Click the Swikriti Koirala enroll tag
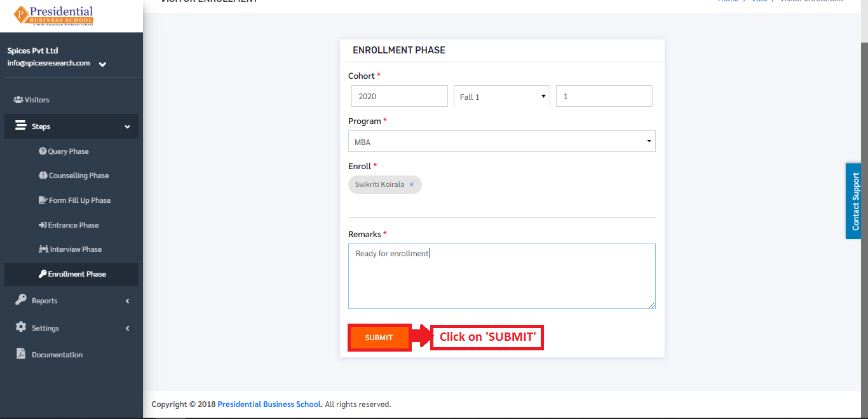868x419 pixels. pyautogui.click(x=384, y=184)
